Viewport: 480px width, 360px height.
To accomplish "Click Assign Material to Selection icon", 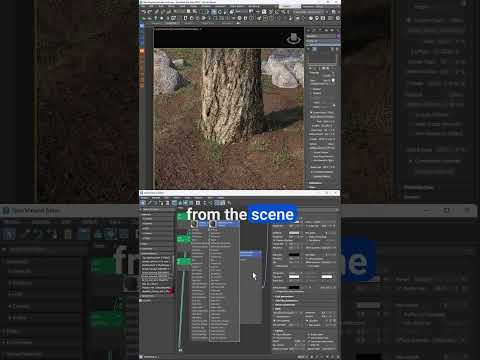I will tap(161, 203).
